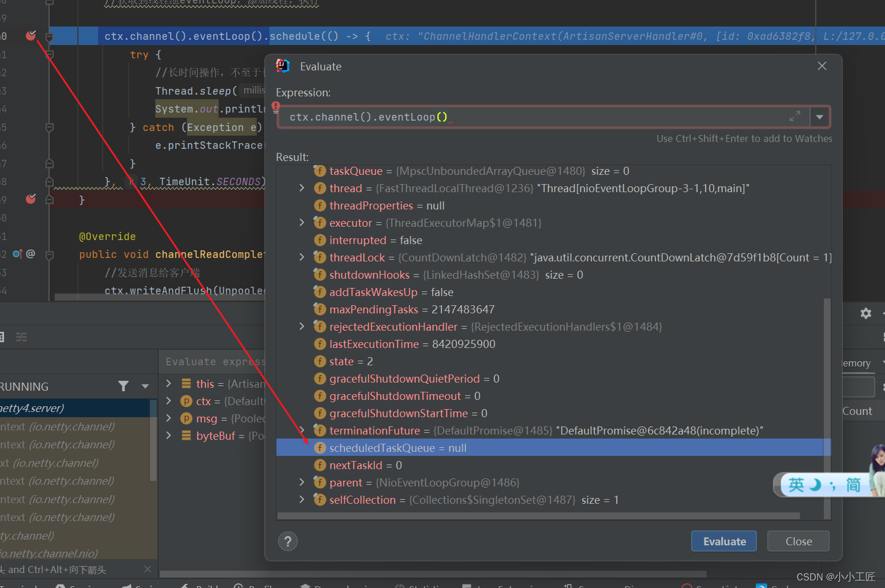
Task: Open the expression history dropdown
Action: click(819, 117)
